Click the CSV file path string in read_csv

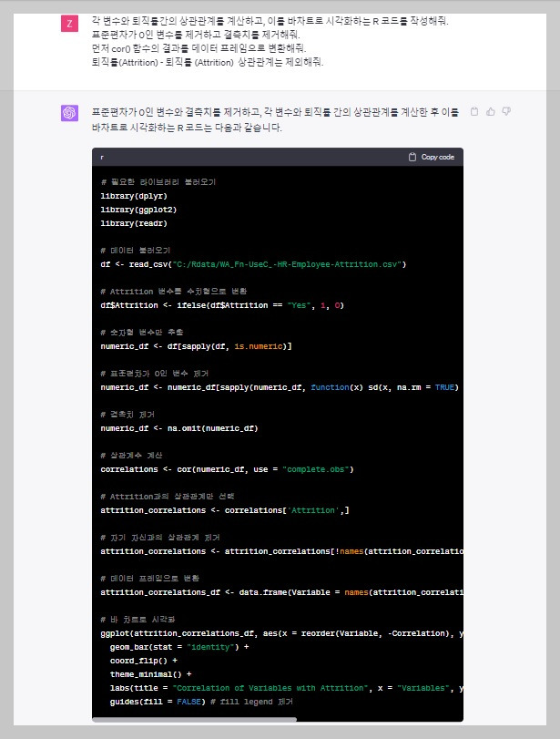(287, 264)
